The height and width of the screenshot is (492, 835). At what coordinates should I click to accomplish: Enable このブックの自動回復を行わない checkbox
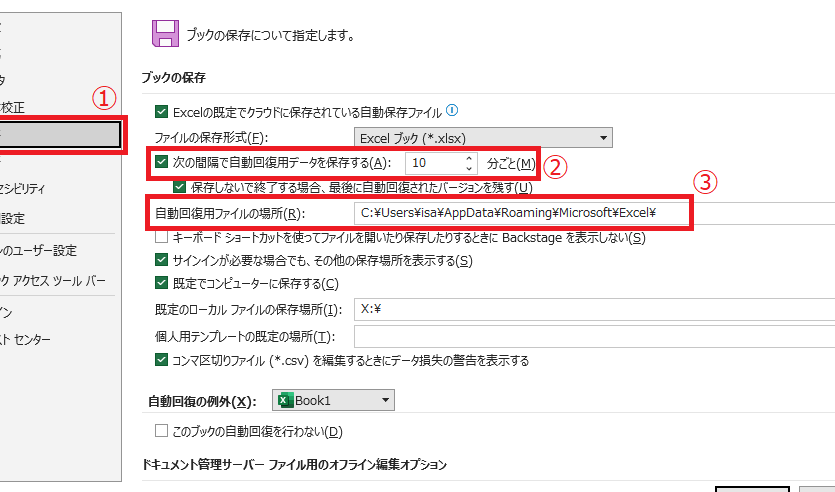[161, 430]
